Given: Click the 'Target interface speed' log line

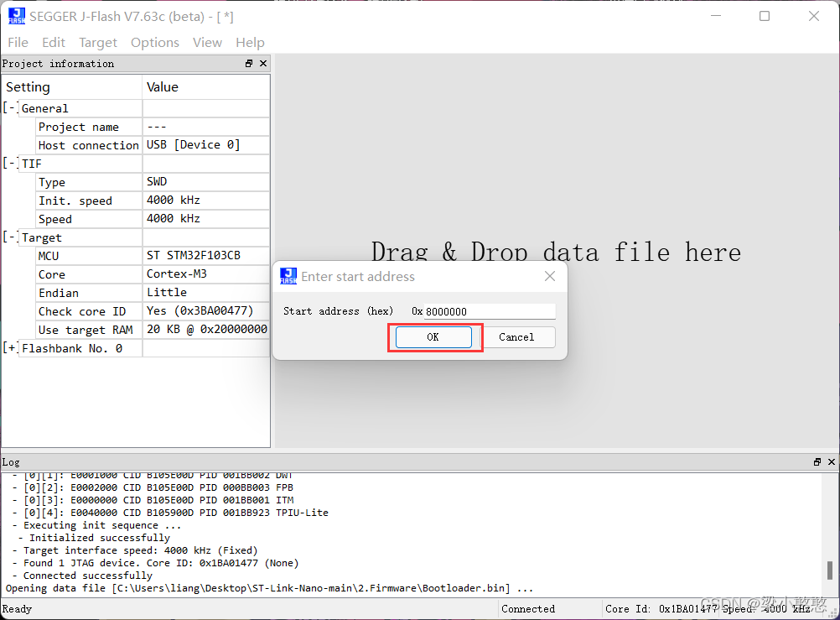Looking at the screenshot, I should pyautogui.click(x=136, y=550).
